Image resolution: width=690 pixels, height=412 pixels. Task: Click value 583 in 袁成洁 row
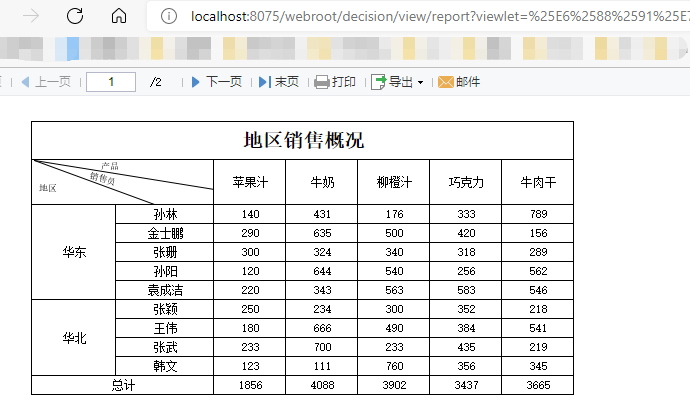coord(466,290)
